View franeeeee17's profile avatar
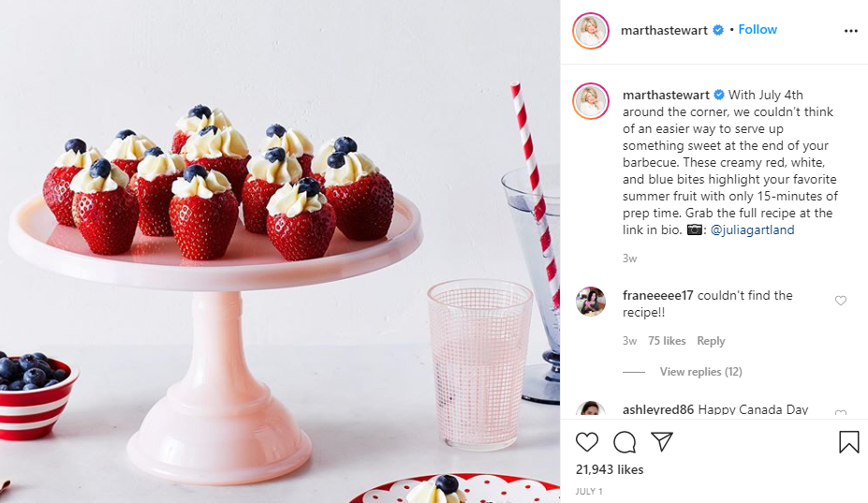 pos(591,302)
